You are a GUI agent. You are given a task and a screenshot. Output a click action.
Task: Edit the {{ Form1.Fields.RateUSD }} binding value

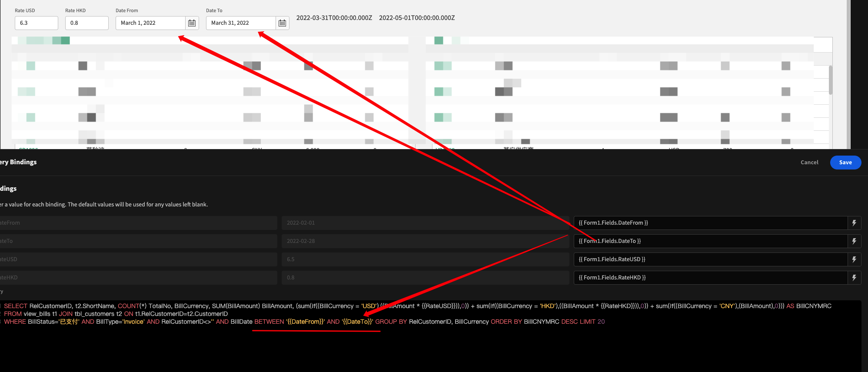tap(711, 259)
